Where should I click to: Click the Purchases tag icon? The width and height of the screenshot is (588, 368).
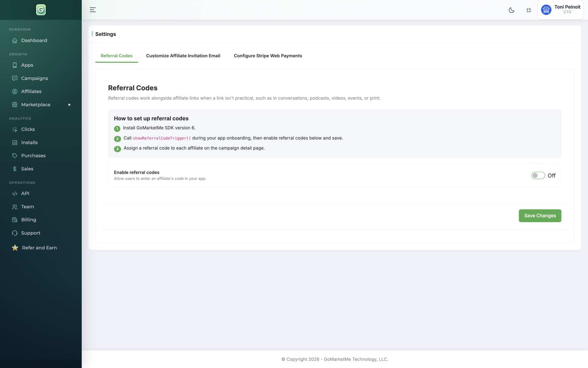coord(15,156)
